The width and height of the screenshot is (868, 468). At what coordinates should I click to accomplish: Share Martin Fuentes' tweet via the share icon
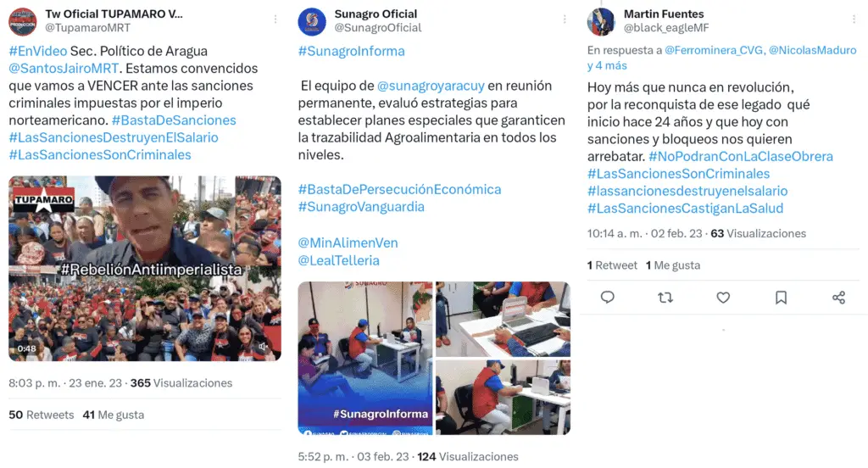(838, 298)
